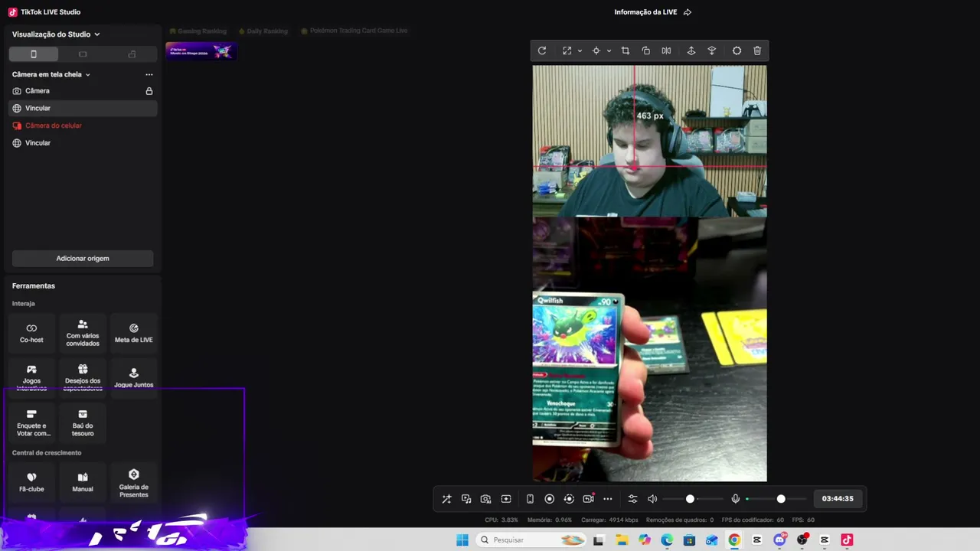The image size is (980, 551).
Task: Select the Vincular source below Câmera do celular
Action: click(82, 143)
